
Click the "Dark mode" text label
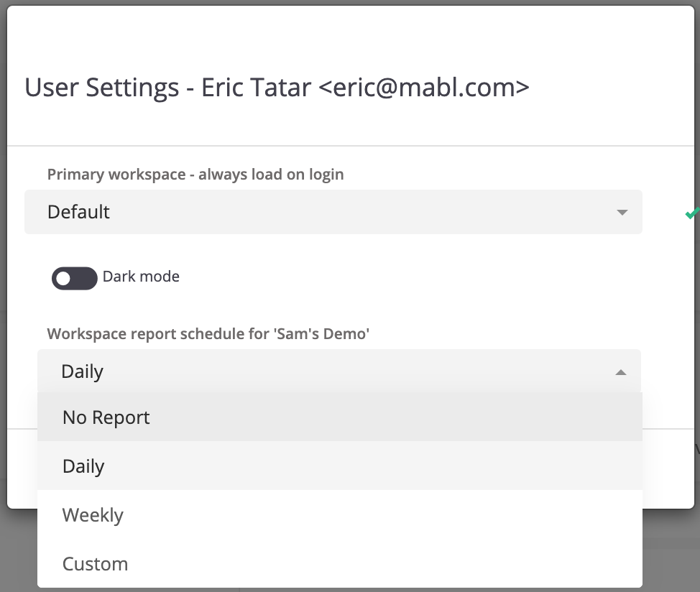pyautogui.click(x=141, y=277)
